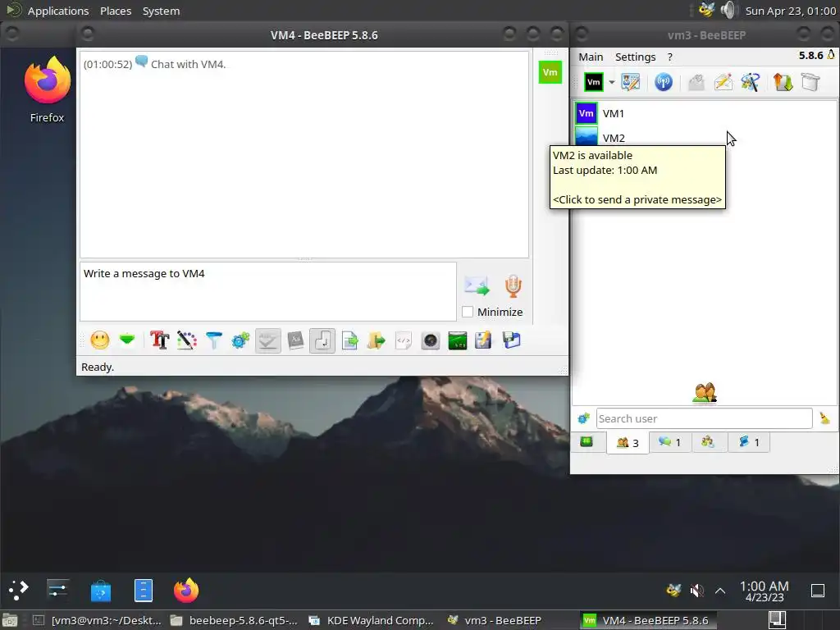Click the 'Write a message to VM4' box

pyautogui.click(x=268, y=291)
